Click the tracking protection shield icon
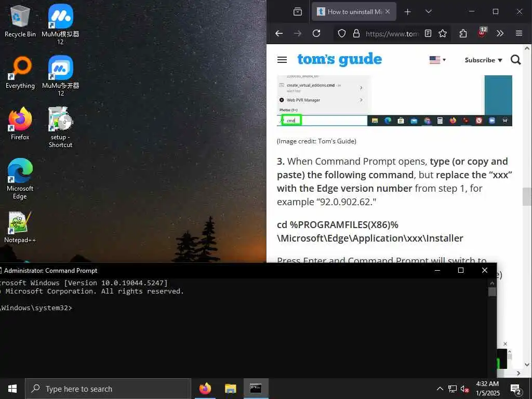Screen dimensions: 532x399 coord(342,33)
